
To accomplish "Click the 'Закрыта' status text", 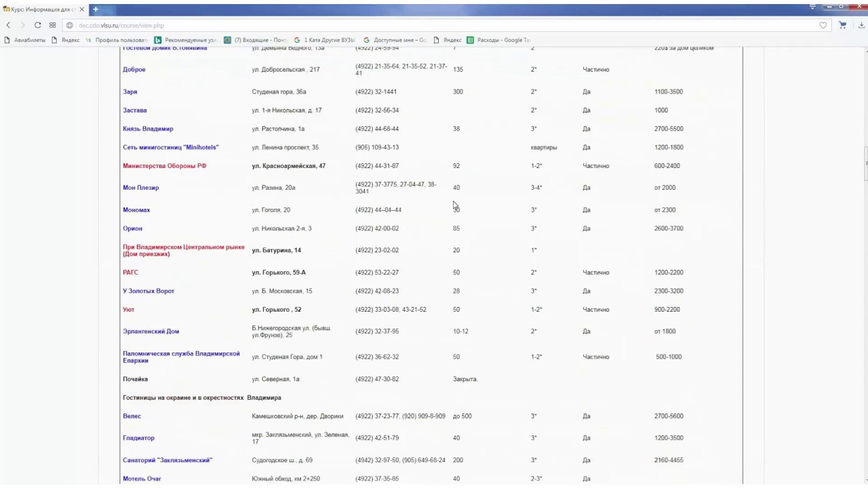I will point(465,379).
